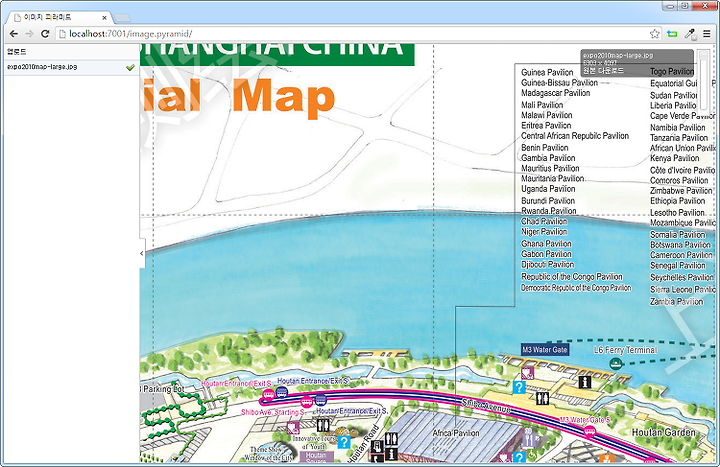Select the 이미지 피라미드 browser tab
Viewport: 720px width, 467px height.
tap(57, 17)
